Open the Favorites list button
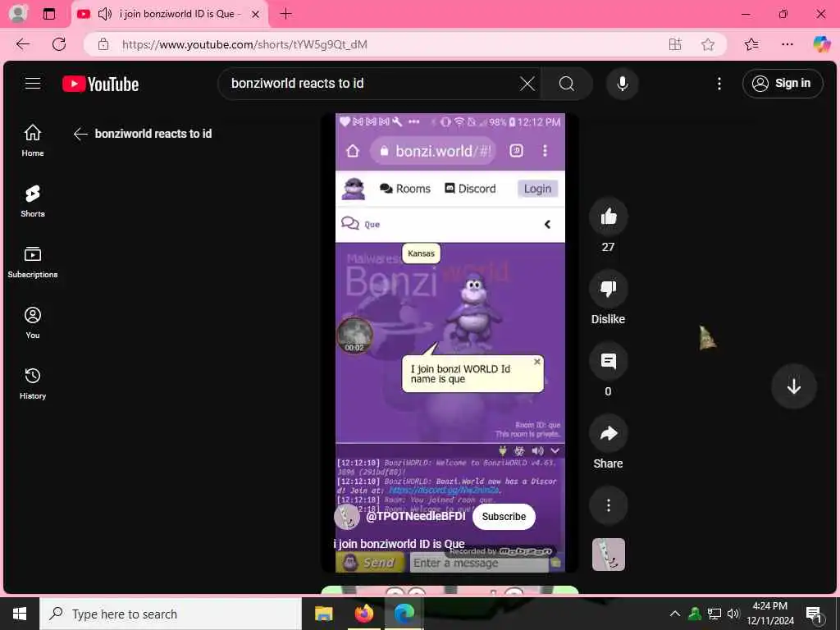The width and height of the screenshot is (840, 630). (x=751, y=44)
